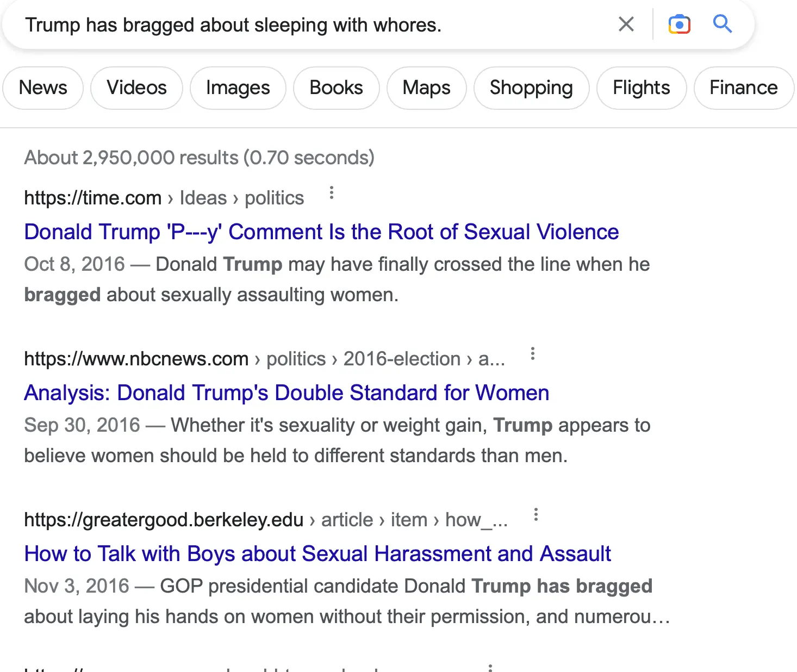Select the Books filter
Screen dimensions: 797x672
pyautogui.click(x=336, y=88)
